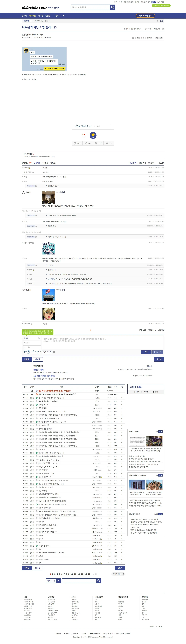
Task: Open the 연관 갤러리(0/6) dropdown
Action: tap(137, 29)
